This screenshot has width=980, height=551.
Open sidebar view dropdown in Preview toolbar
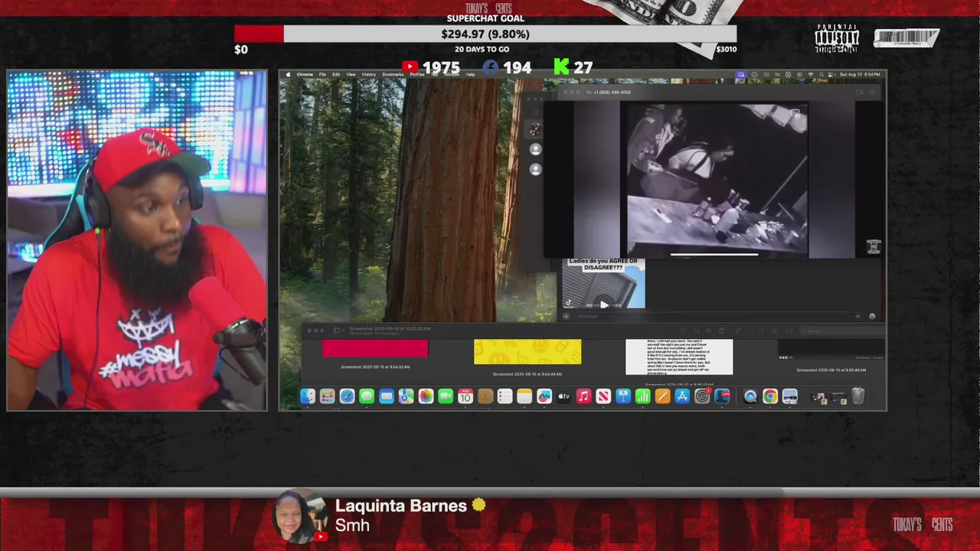[338, 330]
